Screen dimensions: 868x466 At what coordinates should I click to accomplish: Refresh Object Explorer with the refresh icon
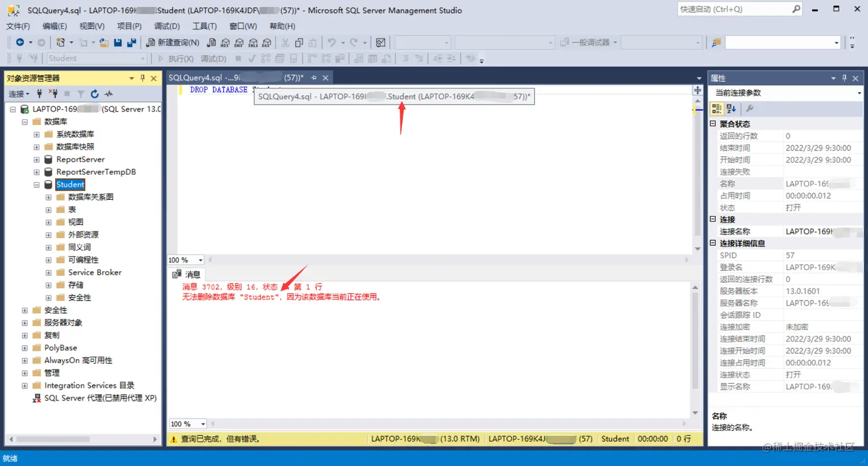tap(95, 94)
